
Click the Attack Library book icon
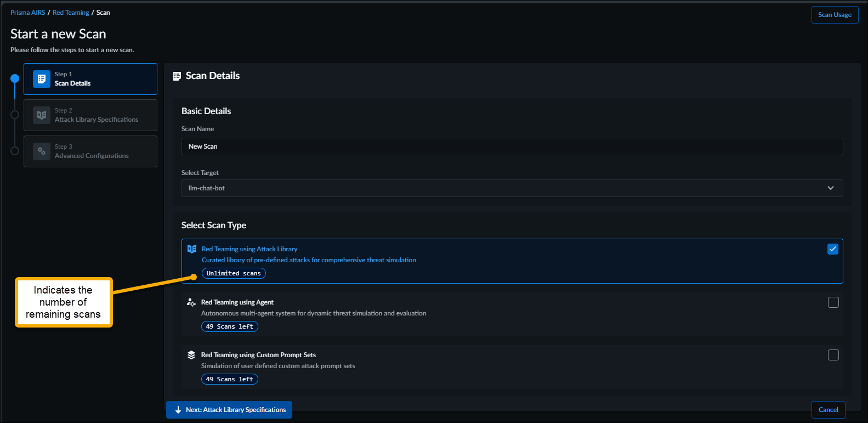(x=192, y=249)
